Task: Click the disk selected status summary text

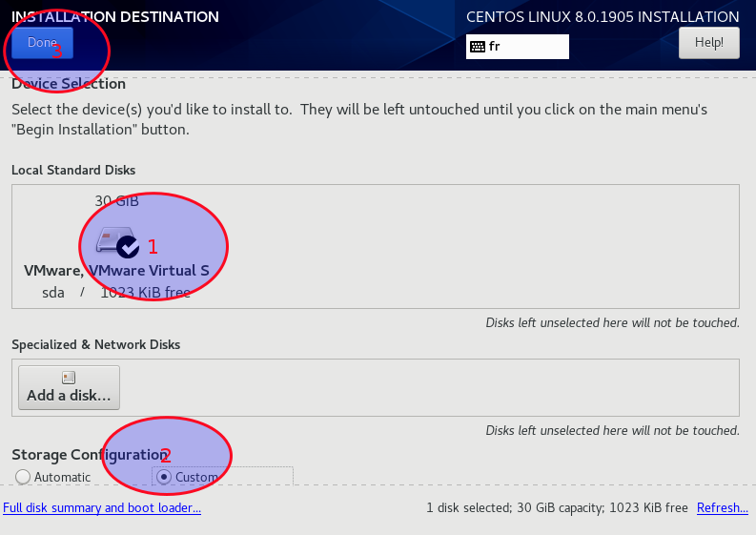Action: coord(557,508)
